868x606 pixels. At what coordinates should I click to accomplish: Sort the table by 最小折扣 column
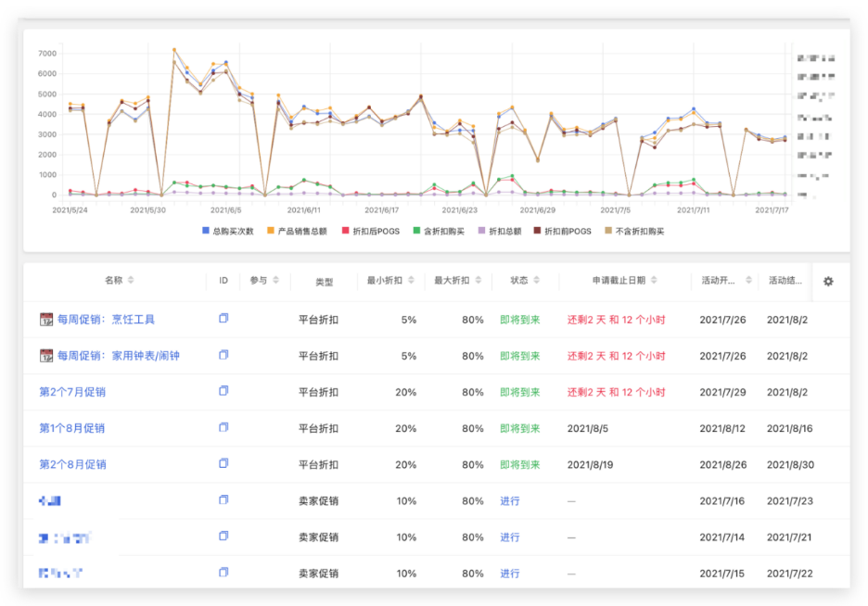tap(411, 282)
